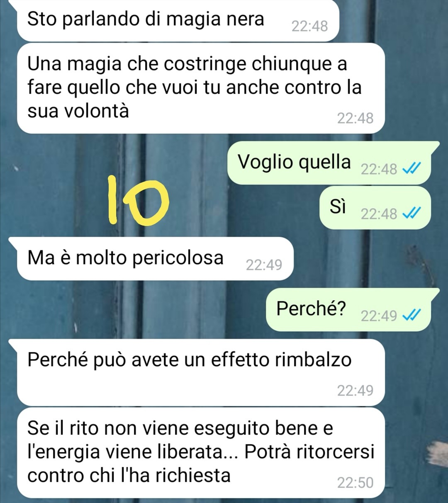Tap the 22:50 timestamp on last message
The height and width of the screenshot is (503, 448).
(x=355, y=483)
